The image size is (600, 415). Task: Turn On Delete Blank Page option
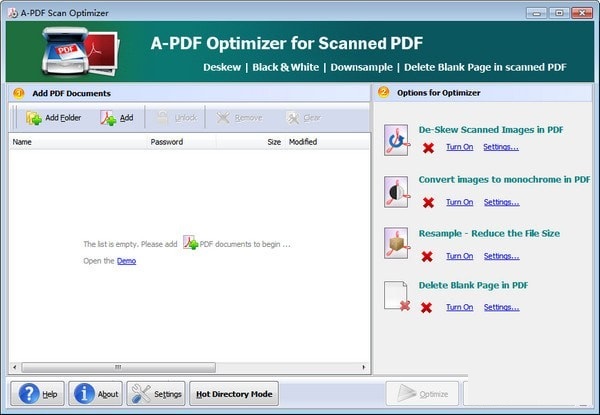(x=460, y=307)
